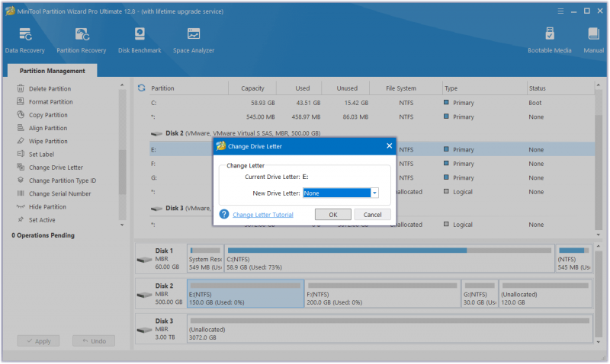Image resolution: width=610 pixels, height=364 pixels.
Task: Cancel the Change Drive Letter dialog
Action: pyautogui.click(x=372, y=215)
